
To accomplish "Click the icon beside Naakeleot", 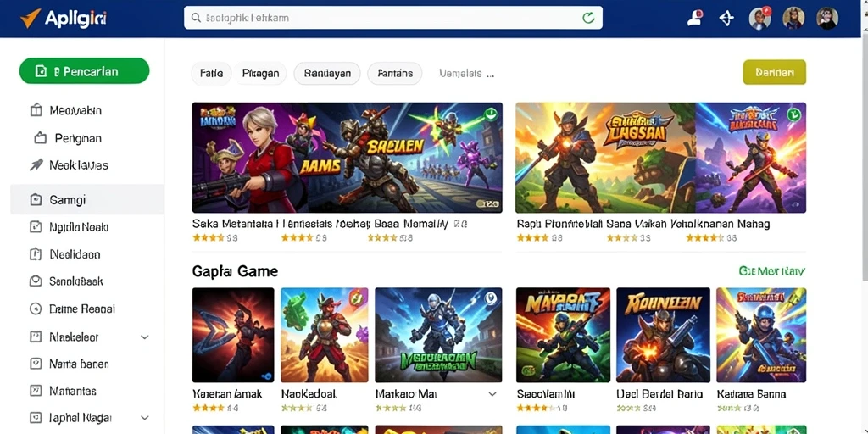I will coord(36,337).
